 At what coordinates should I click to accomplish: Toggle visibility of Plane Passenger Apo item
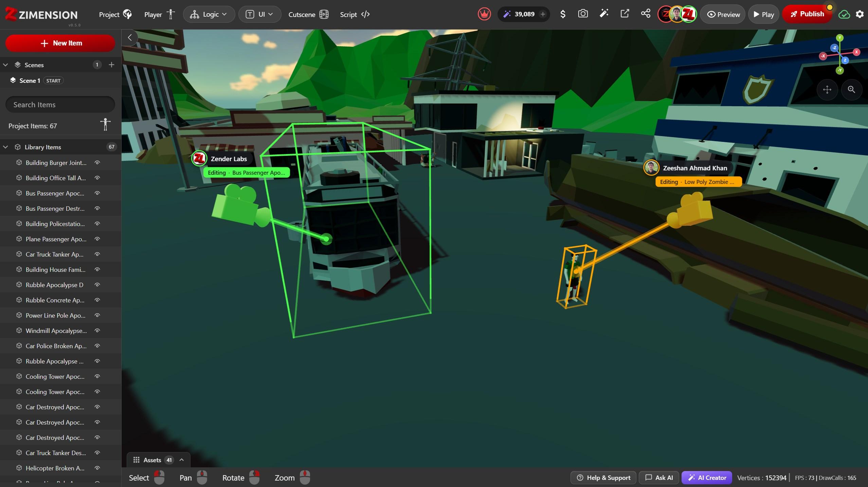(97, 239)
